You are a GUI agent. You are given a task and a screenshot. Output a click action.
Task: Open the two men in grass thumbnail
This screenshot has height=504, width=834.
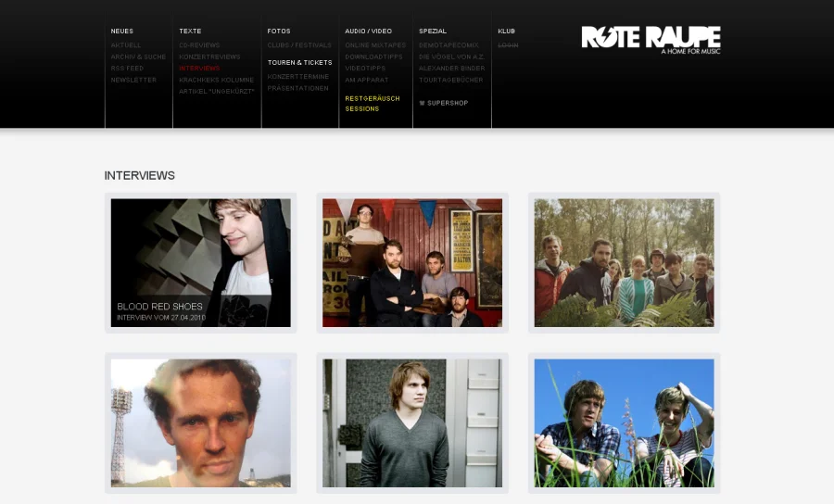(624, 422)
